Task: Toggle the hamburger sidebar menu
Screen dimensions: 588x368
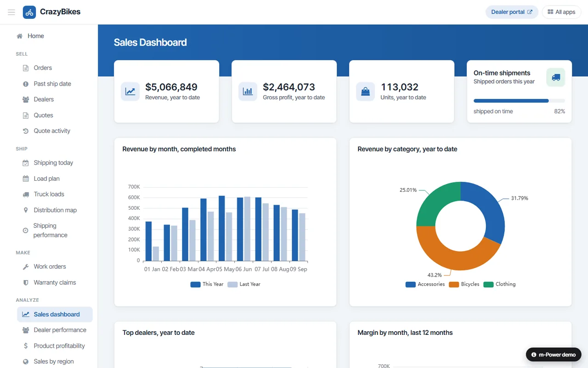Action: tap(11, 12)
